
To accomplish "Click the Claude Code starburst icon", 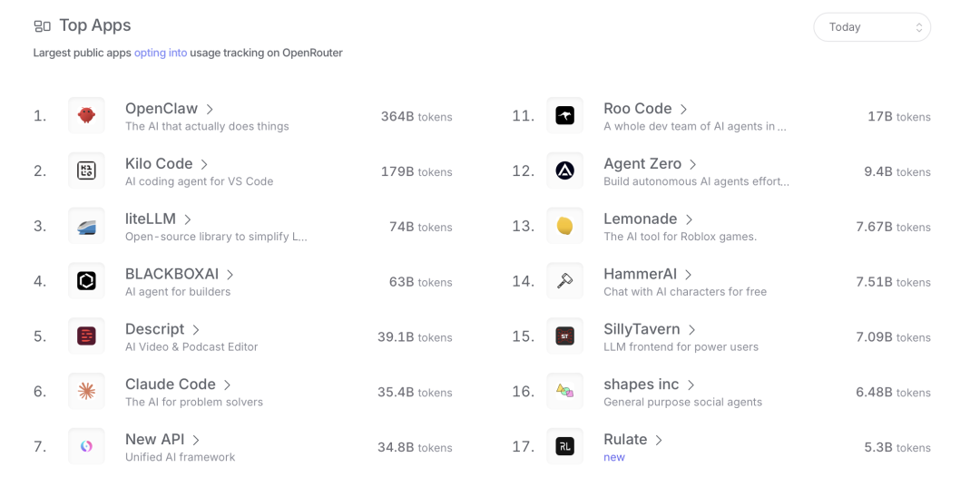I will tap(86, 392).
